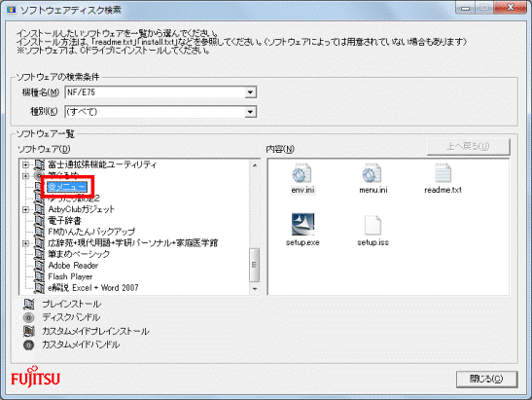Click the ディスクバンドル disc legend icon
Image resolution: width=532 pixels, height=400 pixels.
tap(29, 317)
